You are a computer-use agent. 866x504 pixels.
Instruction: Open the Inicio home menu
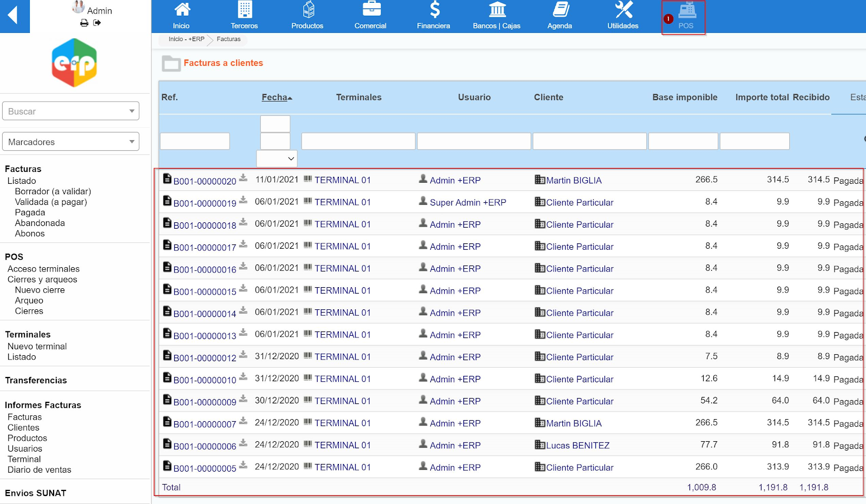point(181,16)
